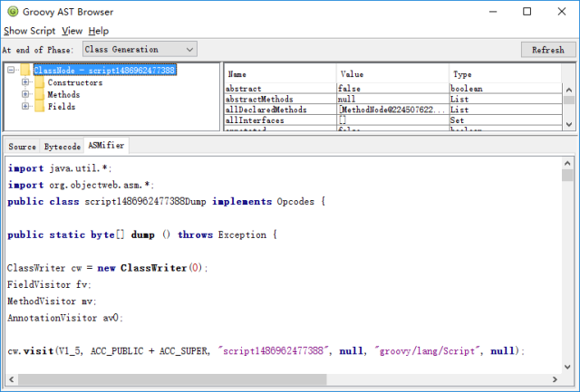Click the Methods folder icon

point(40,94)
